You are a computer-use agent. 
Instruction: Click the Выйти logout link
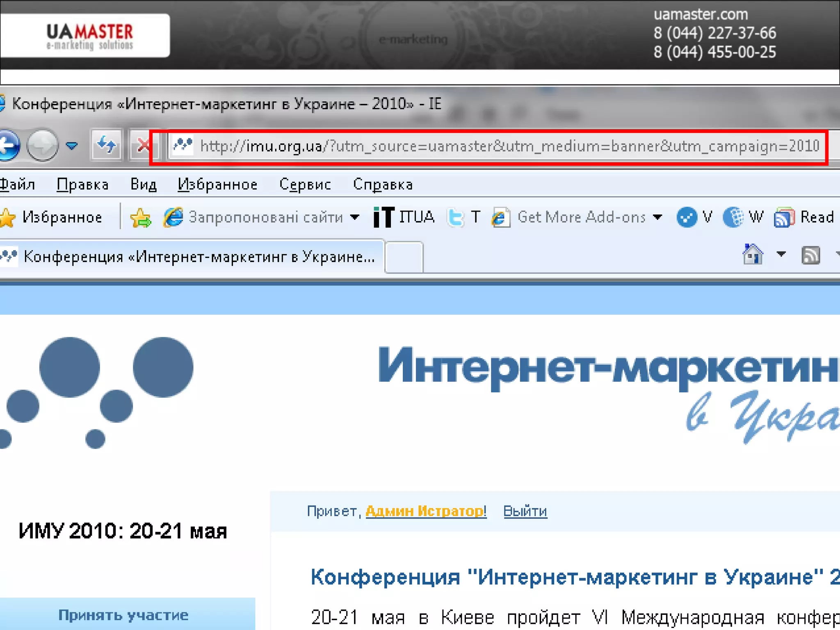[525, 511]
